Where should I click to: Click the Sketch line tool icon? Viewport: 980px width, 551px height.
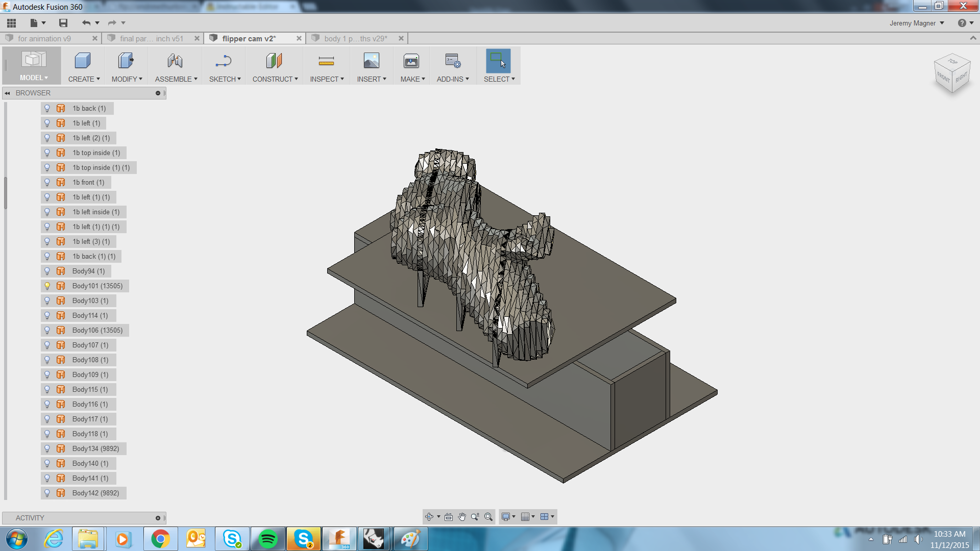pyautogui.click(x=224, y=61)
